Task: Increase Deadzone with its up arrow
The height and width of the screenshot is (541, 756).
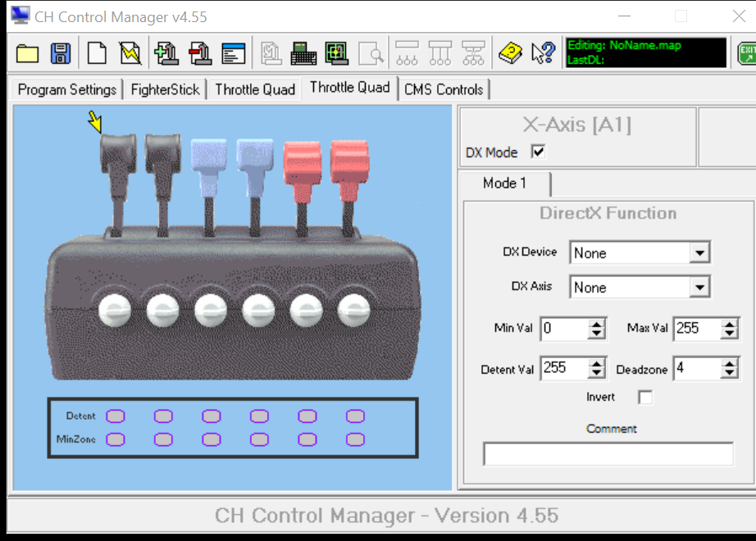Action: pyautogui.click(x=730, y=364)
